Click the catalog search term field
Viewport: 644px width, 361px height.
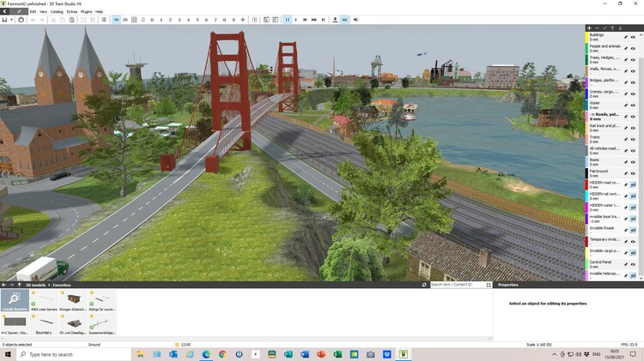pyautogui.click(x=459, y=285)
